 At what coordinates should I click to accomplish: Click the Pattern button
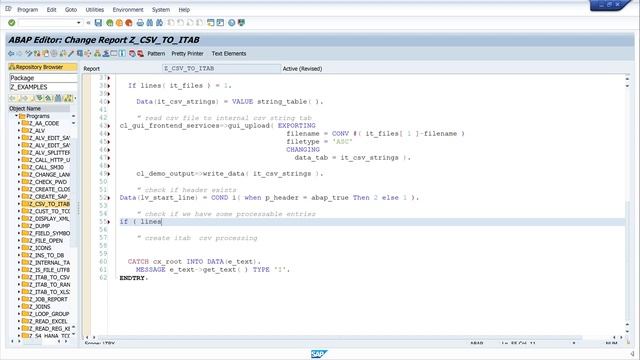point(156,53)
